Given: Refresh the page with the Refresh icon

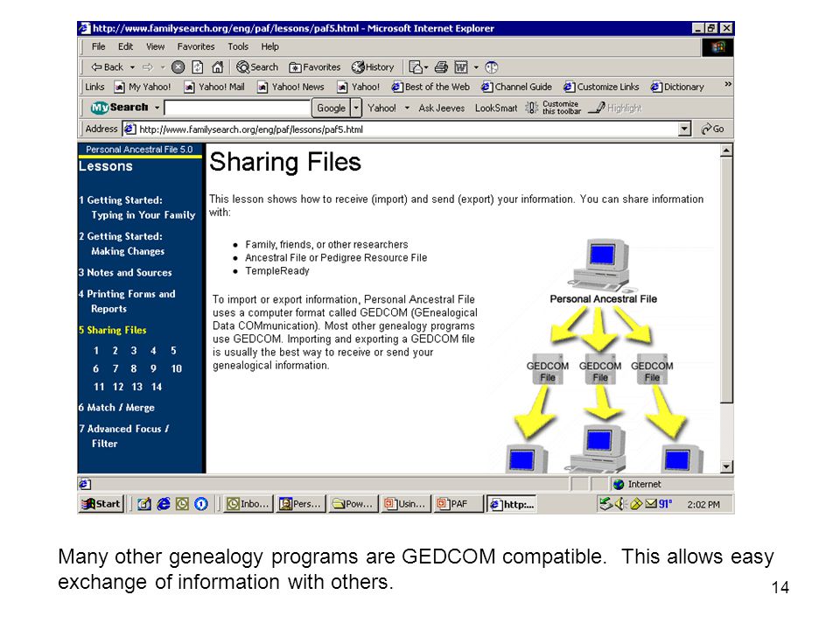Looking at the screenshot, I should pos(198,67).
